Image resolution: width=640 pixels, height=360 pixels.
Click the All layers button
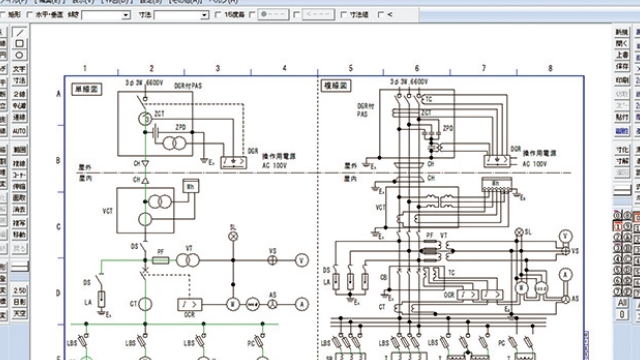click(x=622, y=303)
